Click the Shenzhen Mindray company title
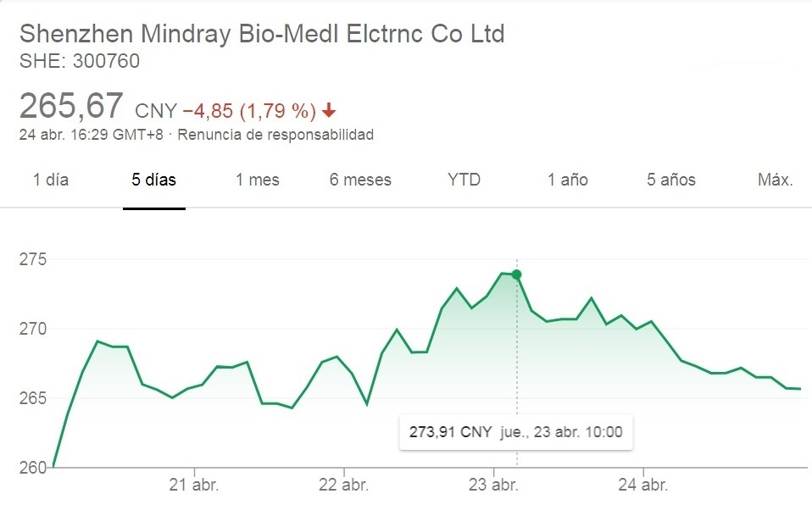The width and height of the screenshot is (812, 516). [x=262, y=34]
